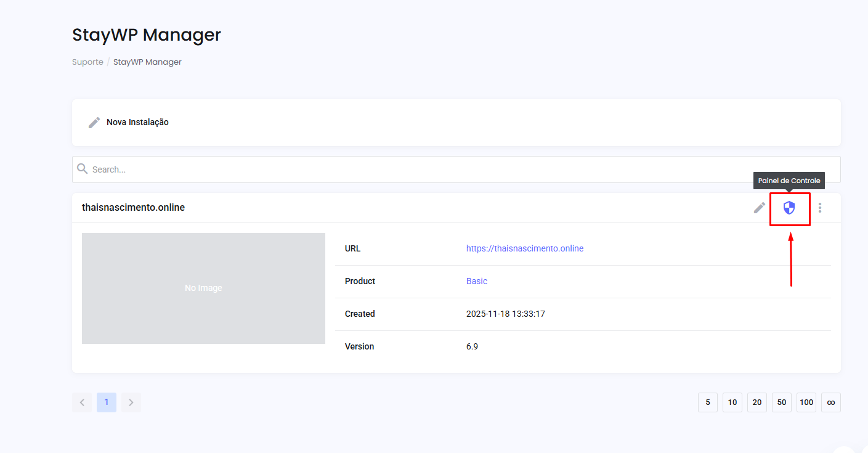The image size is (868, 453).
Task: Open the three-dot options menu
Action: 820,208
